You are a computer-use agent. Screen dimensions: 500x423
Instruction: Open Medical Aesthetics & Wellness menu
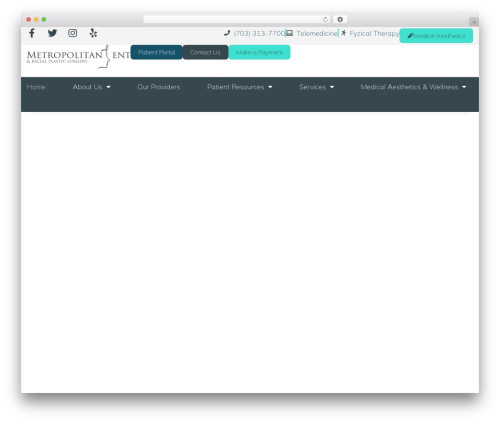click(409, 87)
